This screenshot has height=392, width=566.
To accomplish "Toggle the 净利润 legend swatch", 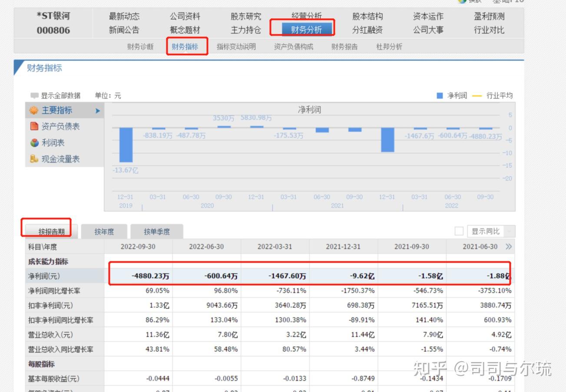I will click(x=440, y=96).
